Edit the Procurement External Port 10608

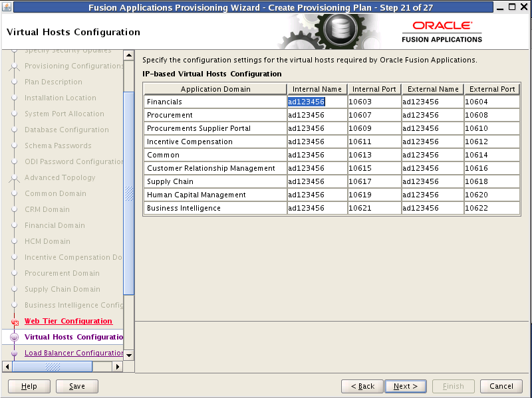pos(491,115)
